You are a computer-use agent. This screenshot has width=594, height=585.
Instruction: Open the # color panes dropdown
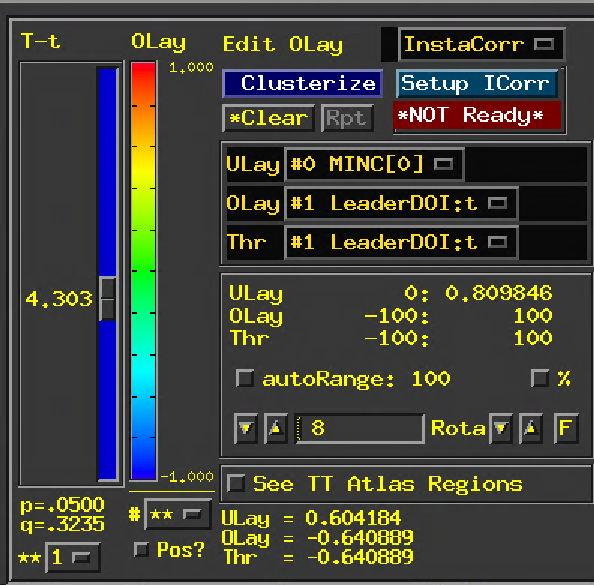point(177,514)
